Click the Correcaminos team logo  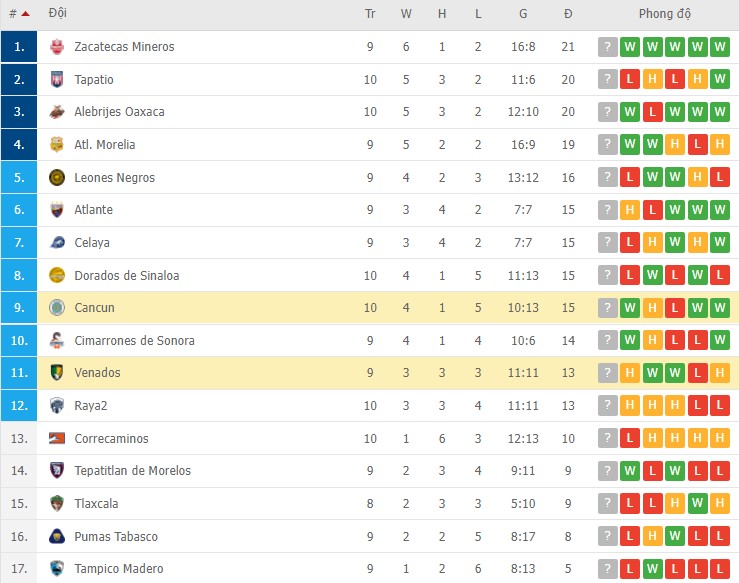point(57,438)
